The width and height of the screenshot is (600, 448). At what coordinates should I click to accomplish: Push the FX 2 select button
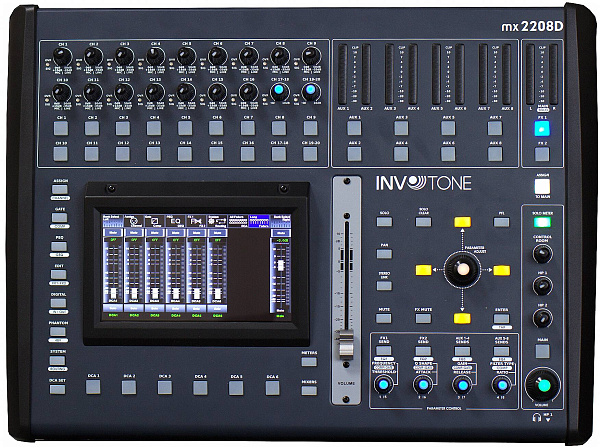tap(542, 154)
